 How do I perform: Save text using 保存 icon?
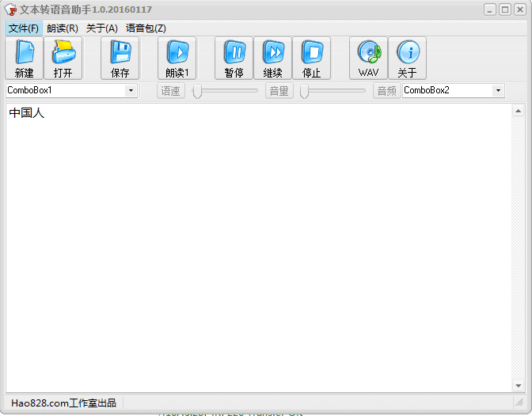coord(120,59)
